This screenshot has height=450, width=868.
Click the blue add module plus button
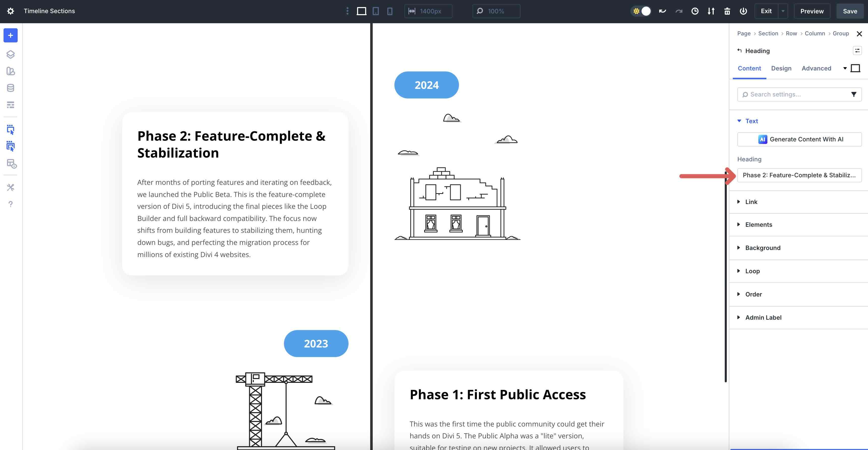pyautogui.click(x=10, y=35)
